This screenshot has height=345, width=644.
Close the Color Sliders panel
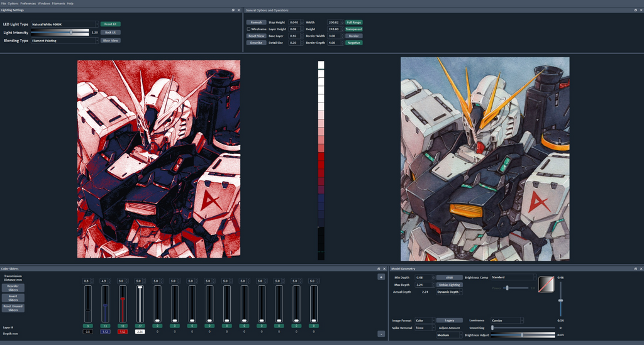(384, 269)
